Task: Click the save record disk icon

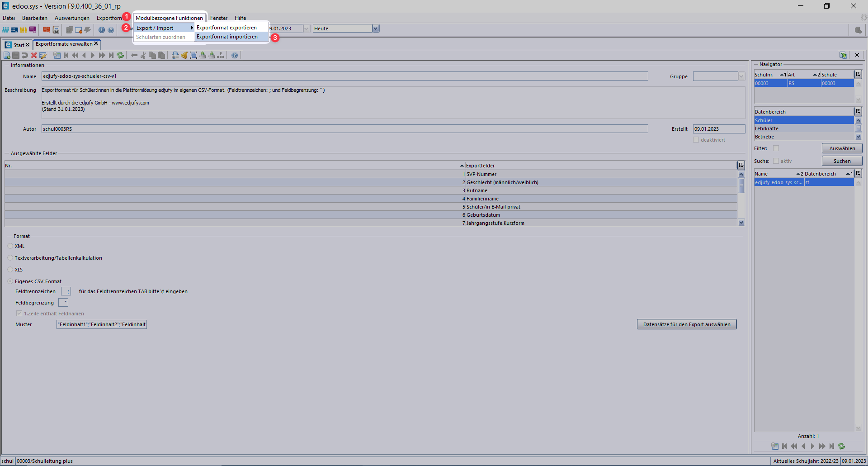Action: pyautogui.click(x=16, y=55)
